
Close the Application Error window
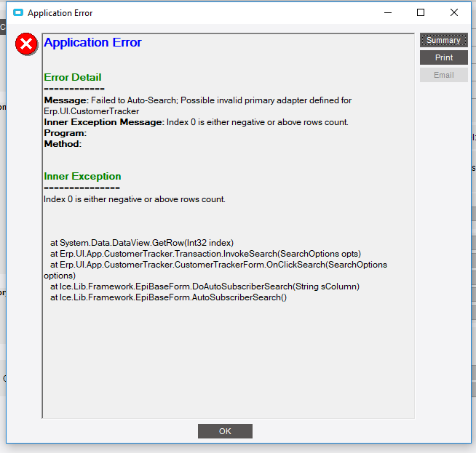[454, 13]
